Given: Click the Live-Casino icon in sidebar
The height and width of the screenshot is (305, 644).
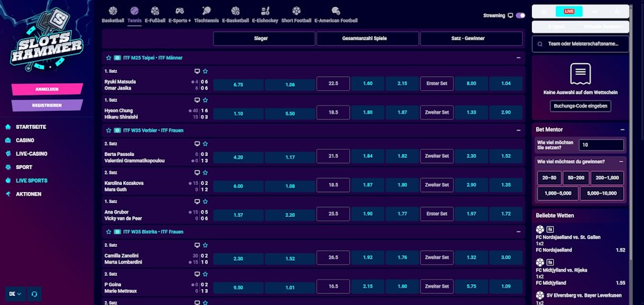Looking at the screenshot, I should click(8, 154).
